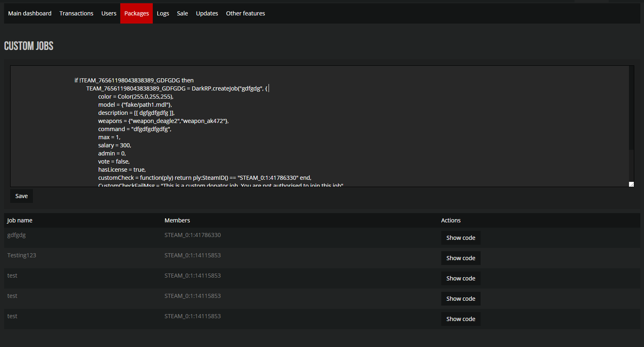Show code for the gdfgdg job
Viewport: 644px width, 347px height.
click(x=461, y=238)
